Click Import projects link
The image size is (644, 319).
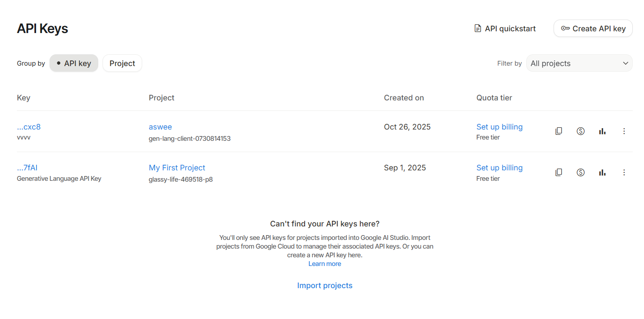[325, 286]
